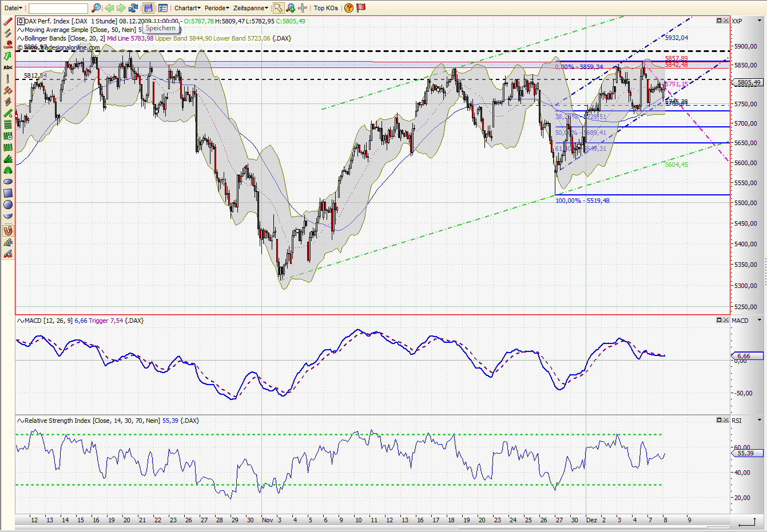Toggle the crosshair cursor mode
The height and width of the screenshot is (532, 767).
point(303,7)
